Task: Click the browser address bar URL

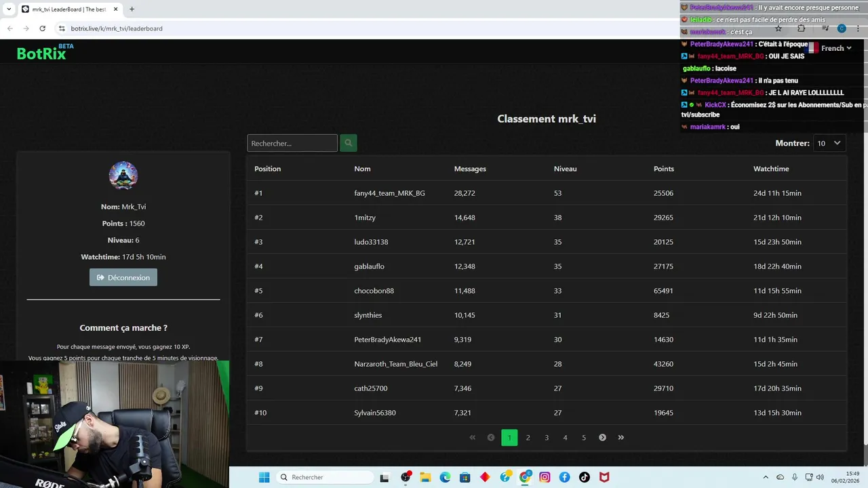Action: pyautogui.click(x=117, y=28)
